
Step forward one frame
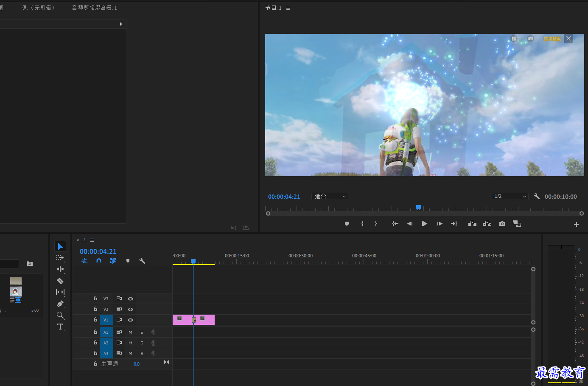point(440,224)
